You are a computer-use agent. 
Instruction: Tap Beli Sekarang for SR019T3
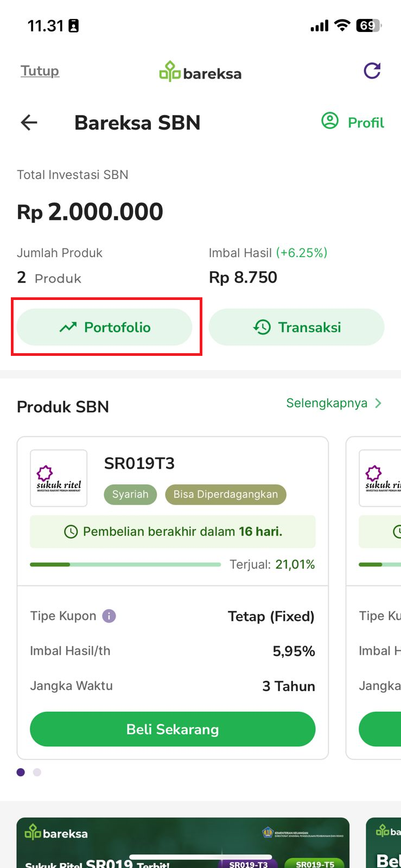[x=173, y=729]
